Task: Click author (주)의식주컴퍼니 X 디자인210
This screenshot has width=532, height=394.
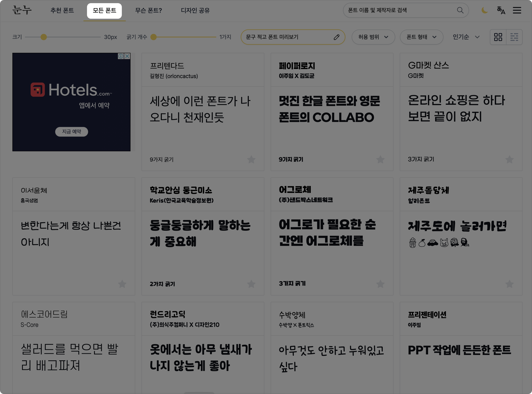Action: pos(185,325)
